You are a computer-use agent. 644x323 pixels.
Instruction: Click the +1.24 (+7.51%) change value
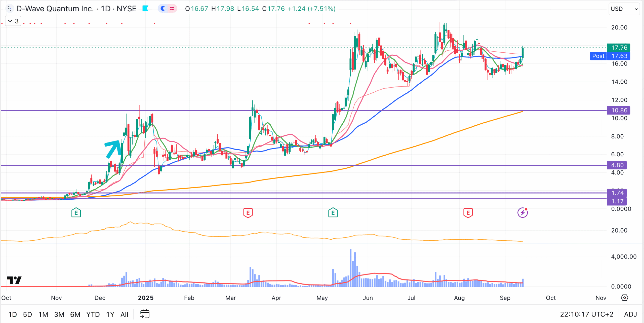311,9
